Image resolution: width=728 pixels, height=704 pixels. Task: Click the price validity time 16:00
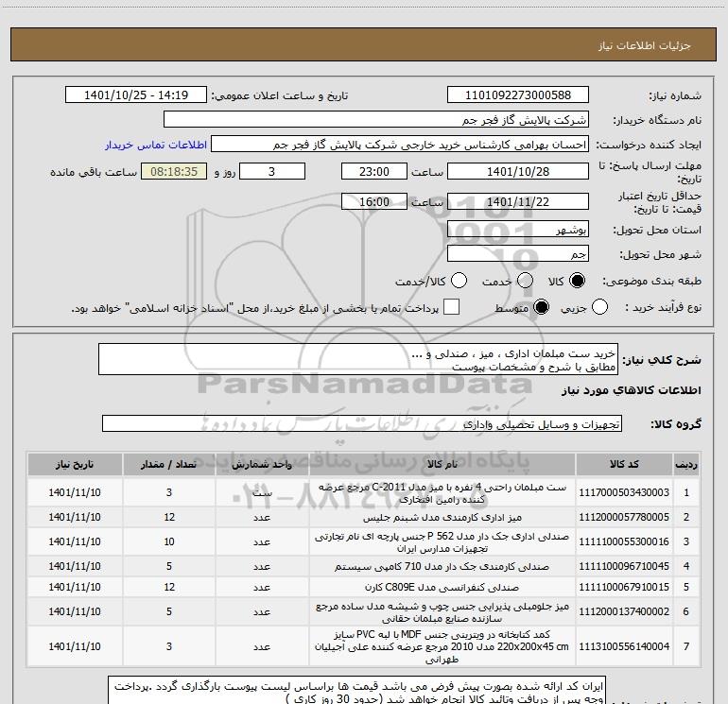374,202
